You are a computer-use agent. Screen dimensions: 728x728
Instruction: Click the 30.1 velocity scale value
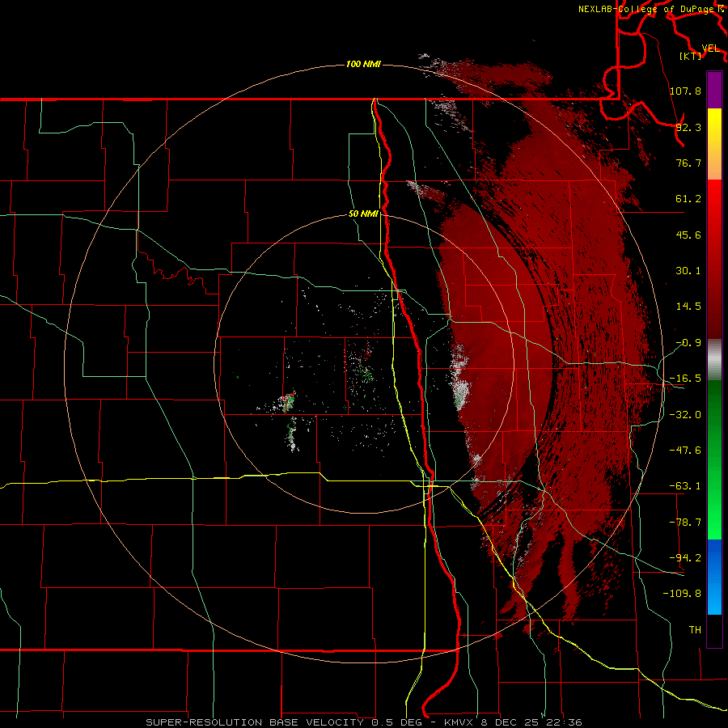688,271
